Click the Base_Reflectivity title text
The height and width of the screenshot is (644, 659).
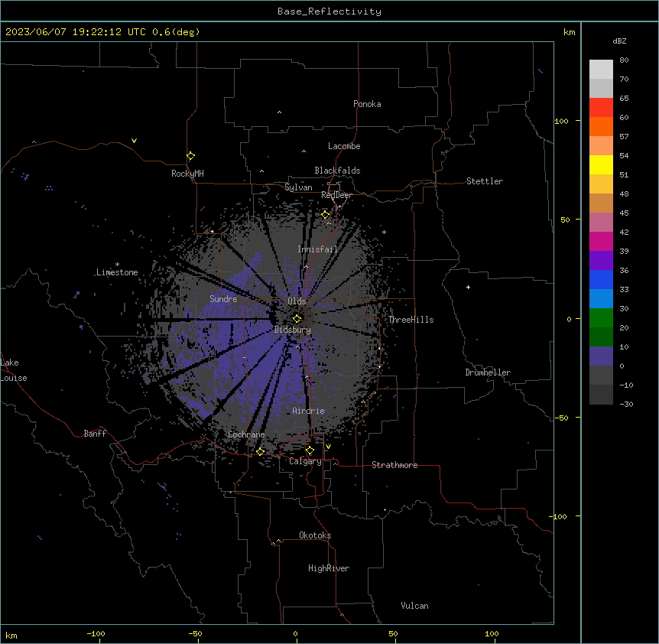click(x=329, y=11)
